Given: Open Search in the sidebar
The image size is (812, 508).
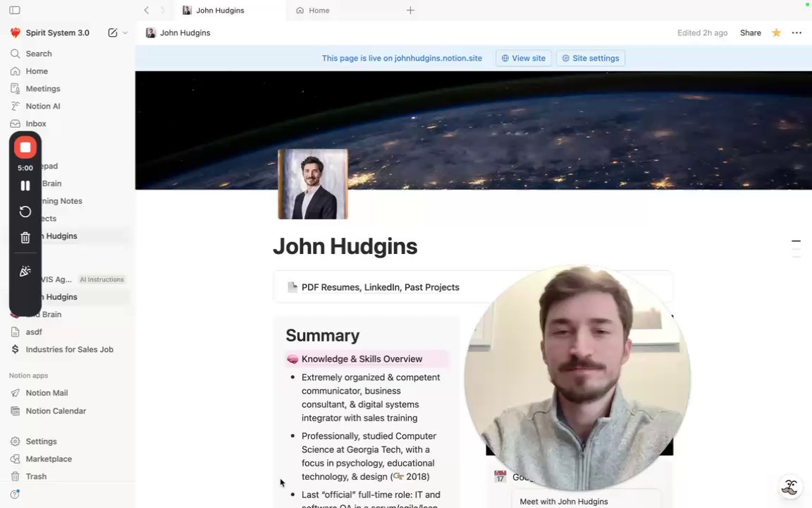Looking at the screenshot, I should [68, 54].
